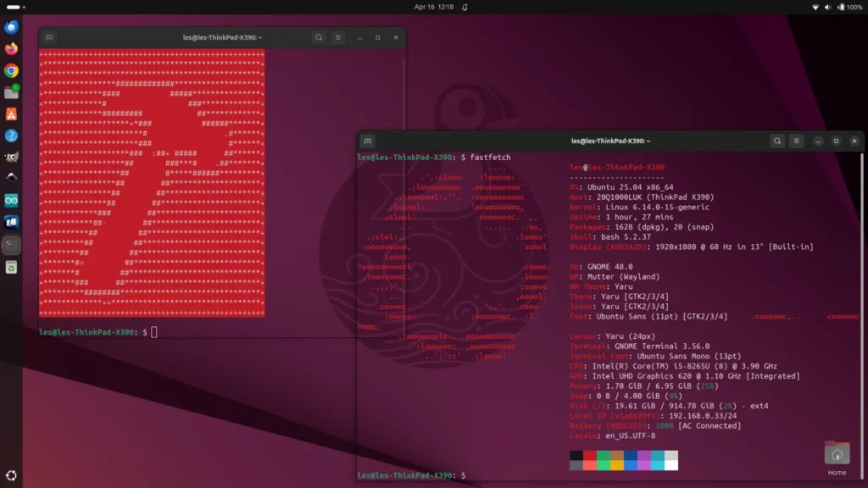The width and height of the screenshot is (868, 488).
Task: Open Firefox from the dock
Action: pyautogui.click(x=11, y=50)
